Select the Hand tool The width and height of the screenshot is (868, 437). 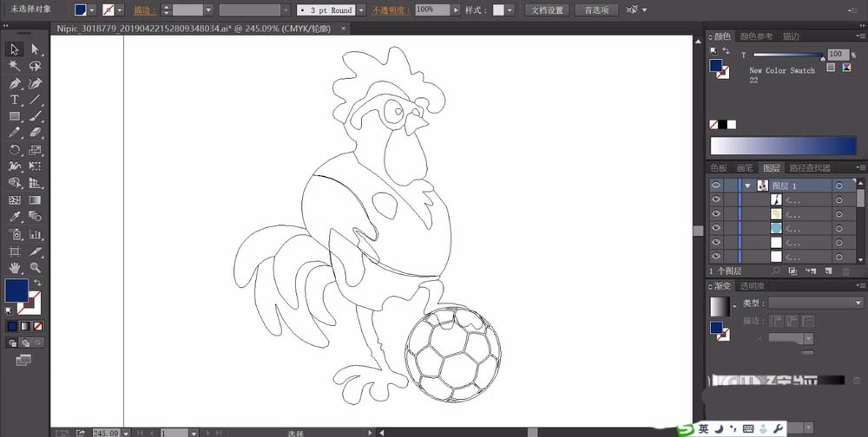tap(15, 268)
